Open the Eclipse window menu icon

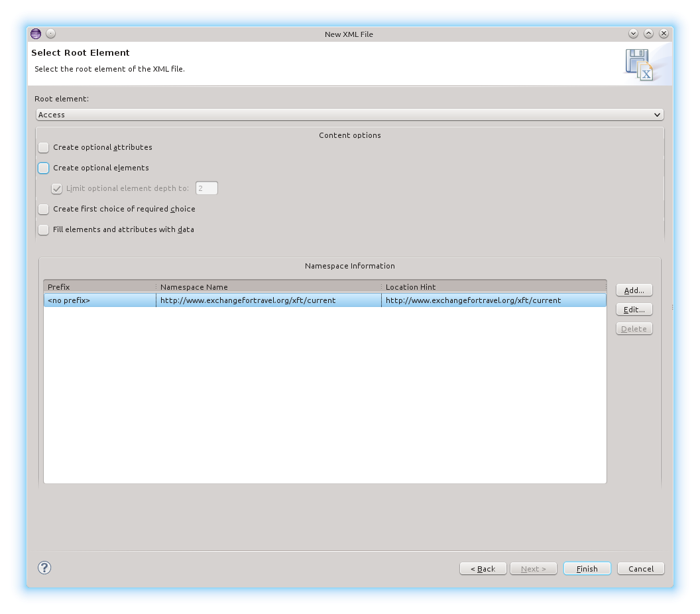pos(36,34)
